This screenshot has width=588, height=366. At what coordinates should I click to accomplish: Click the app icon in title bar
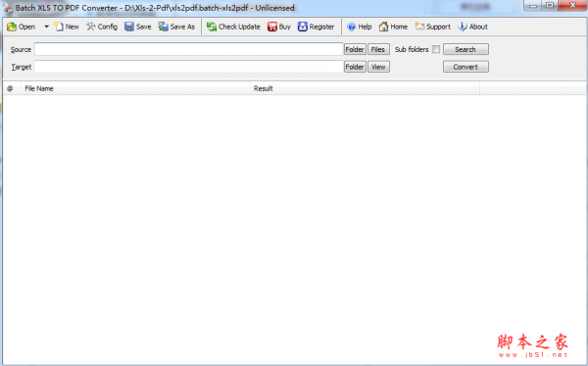coord(8,8)
